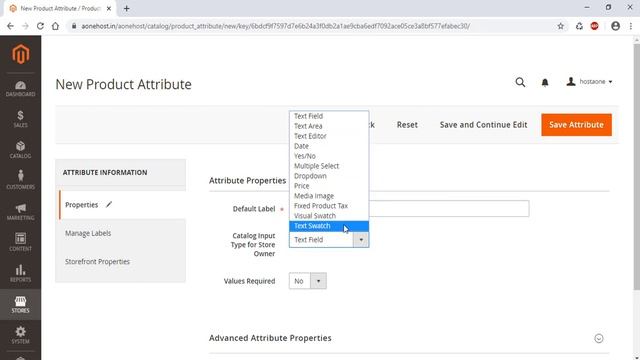Open the Content sidebar menu
The width and height of the screenshot is (640, 360).
coord(20,242)
